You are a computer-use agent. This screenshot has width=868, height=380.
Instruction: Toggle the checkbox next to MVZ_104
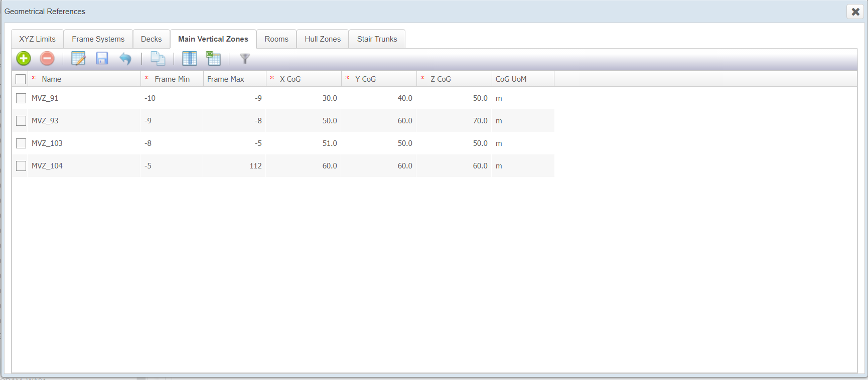21,166
